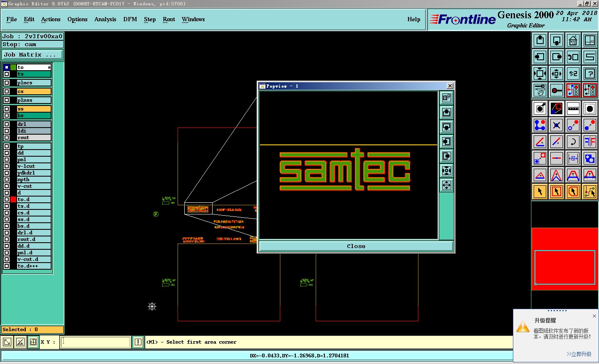This screenshot has height=364, width=599.
Task: Click the Popview topmost window icon
Action: [446, 98]
